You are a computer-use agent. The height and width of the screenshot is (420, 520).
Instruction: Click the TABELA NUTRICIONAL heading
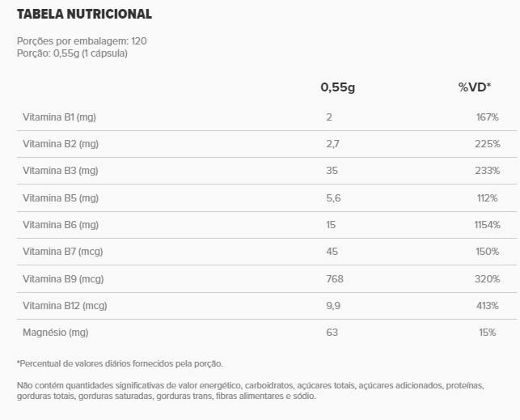[84, 15]
